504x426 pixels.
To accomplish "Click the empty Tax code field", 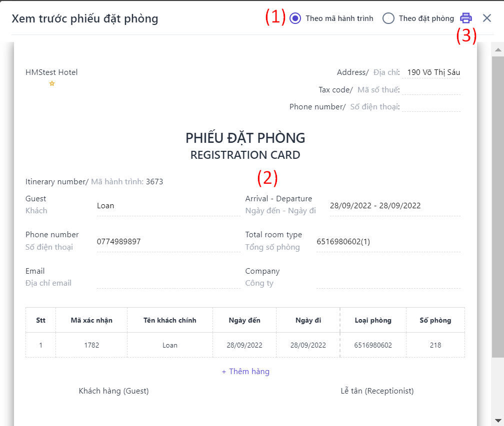I will (431, 90).
